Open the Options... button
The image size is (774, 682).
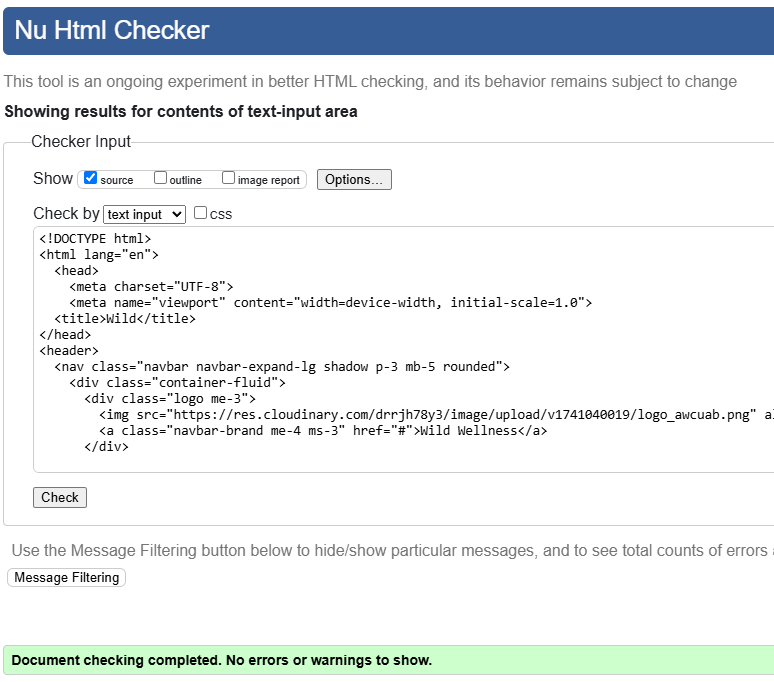[x=354, y=180]
